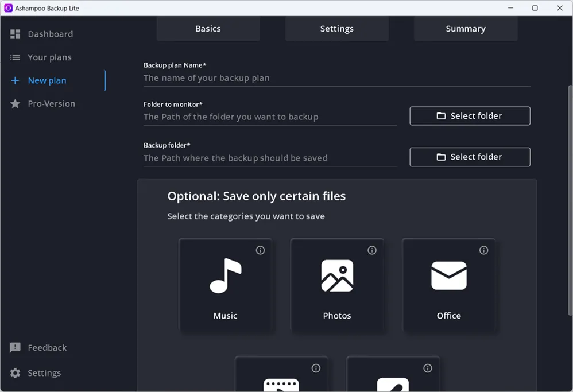Click the Music category note icon
The width and height of the screenshot is (573, 392).
(225, 276)
